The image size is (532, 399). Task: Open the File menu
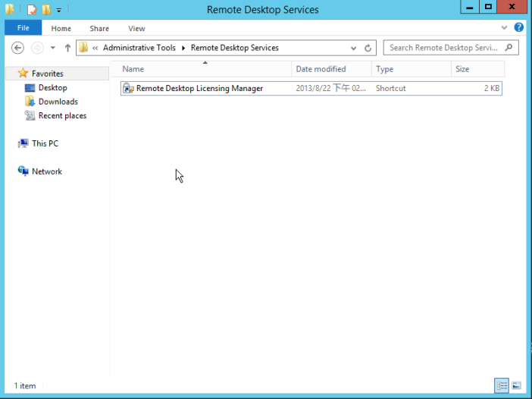(23, 29)
